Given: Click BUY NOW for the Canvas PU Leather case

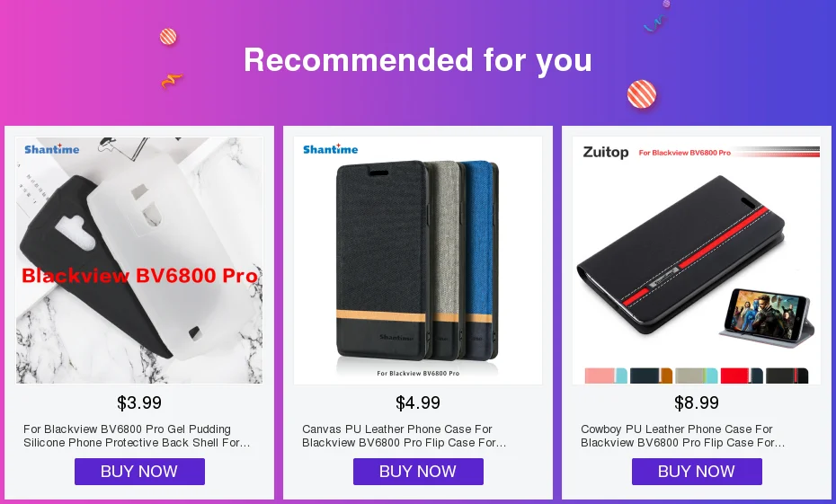Looking at the screenshot, I should [x=418, y=472].
